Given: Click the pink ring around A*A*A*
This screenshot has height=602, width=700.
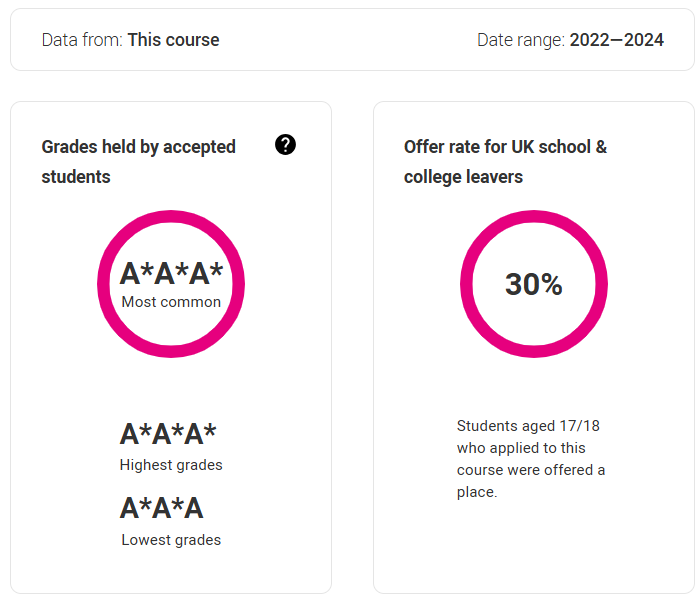Looking at the screenshot, I should (171, 217).
